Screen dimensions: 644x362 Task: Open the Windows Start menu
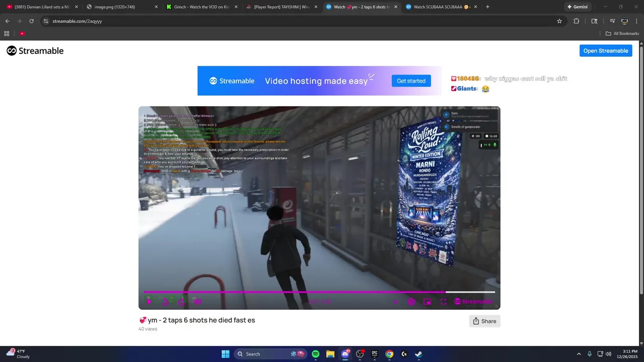tap(225, 354)
